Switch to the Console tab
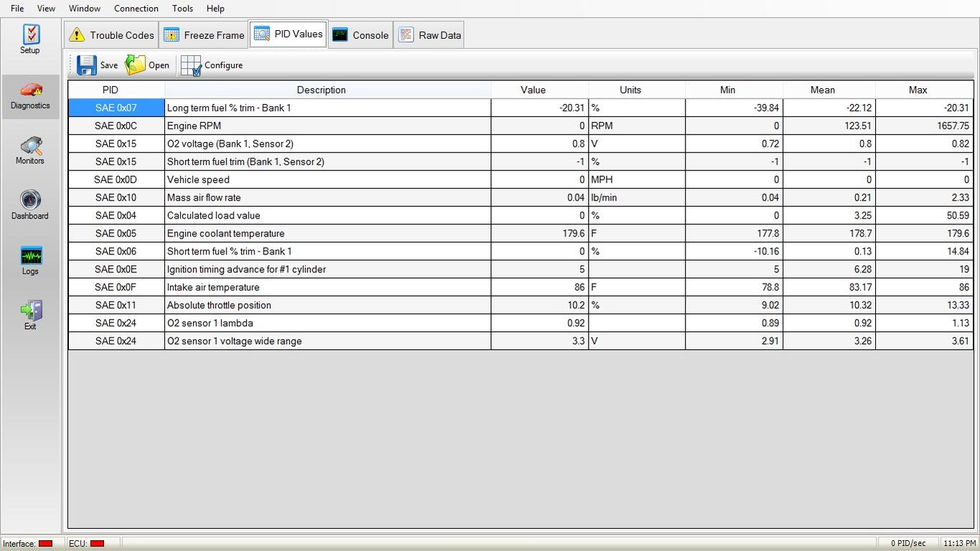The height and width of the screenshot is (551, 980). point(360,35)
